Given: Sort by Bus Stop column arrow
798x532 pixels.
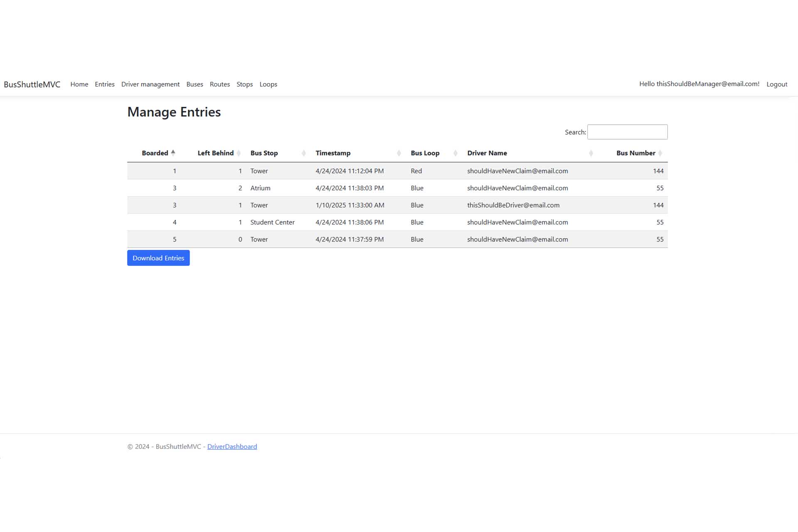Looking at the screenshot, I should coord(303,153).
